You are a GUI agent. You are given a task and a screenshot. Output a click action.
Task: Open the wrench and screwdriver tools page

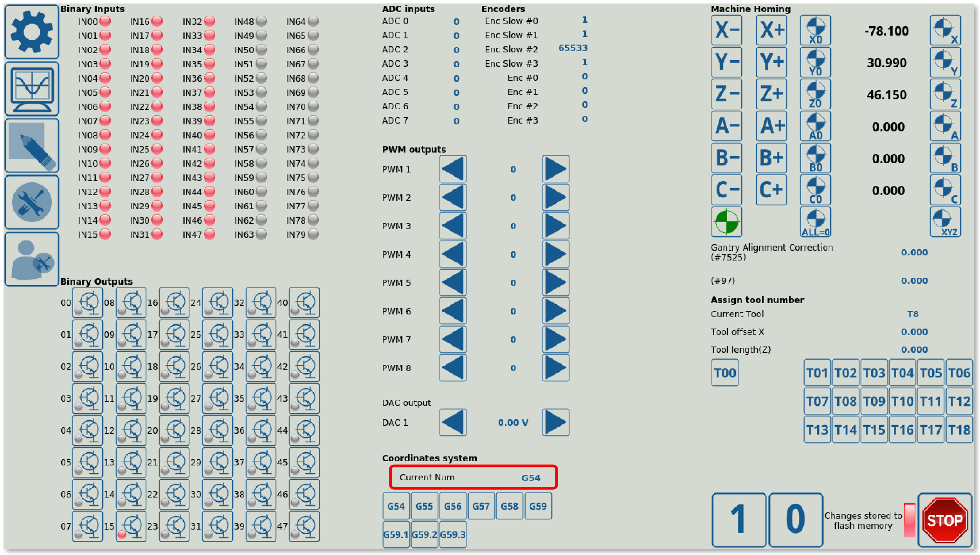pos(32,203)
